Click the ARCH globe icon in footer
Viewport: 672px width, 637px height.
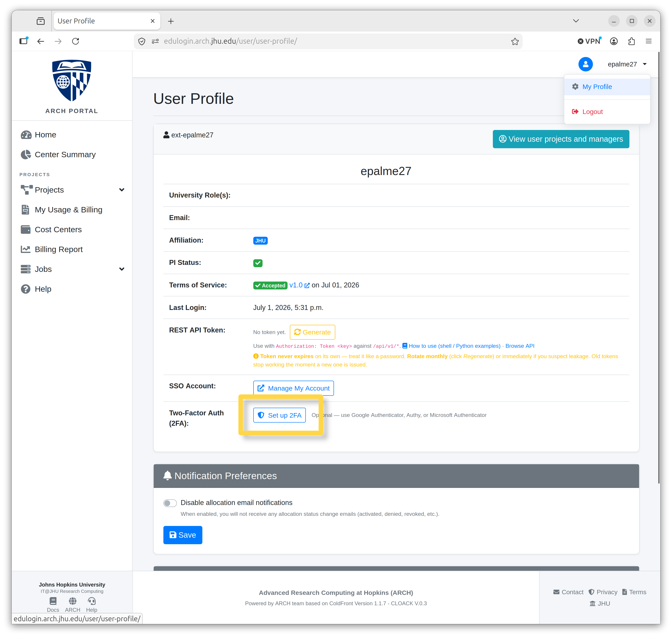[x=72, y=601]
